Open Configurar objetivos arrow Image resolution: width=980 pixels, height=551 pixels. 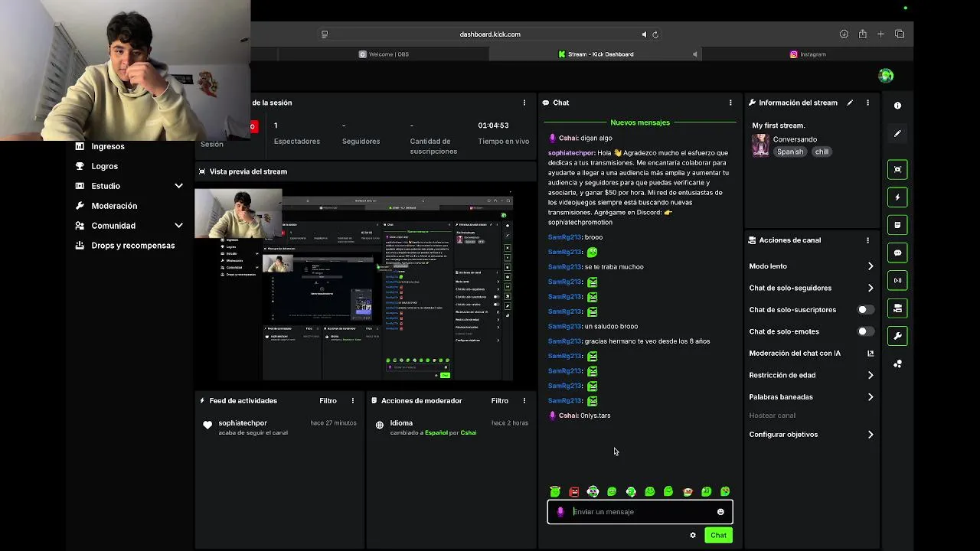[x=871, y=435]
